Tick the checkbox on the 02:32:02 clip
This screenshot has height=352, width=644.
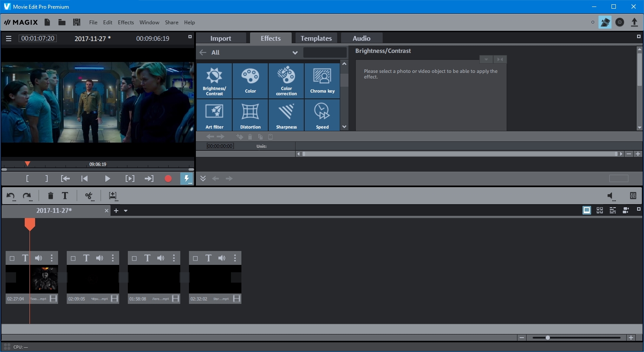(195, 258)
